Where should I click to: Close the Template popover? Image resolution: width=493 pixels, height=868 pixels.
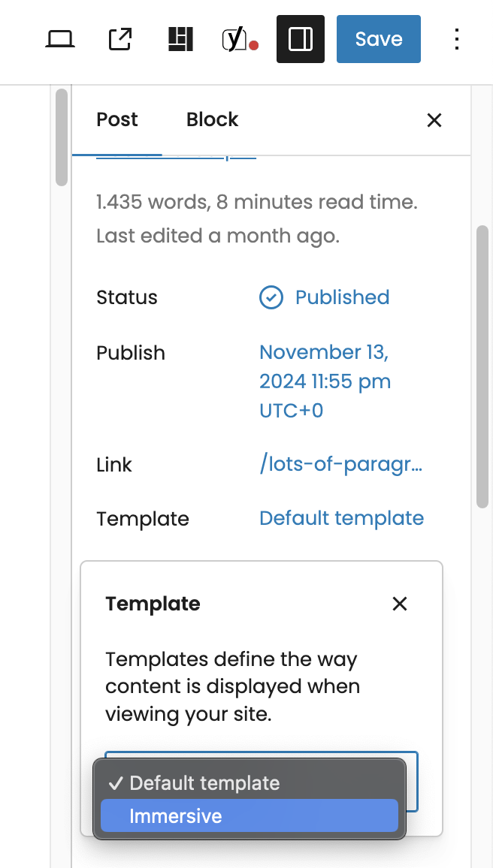[400, 604]
